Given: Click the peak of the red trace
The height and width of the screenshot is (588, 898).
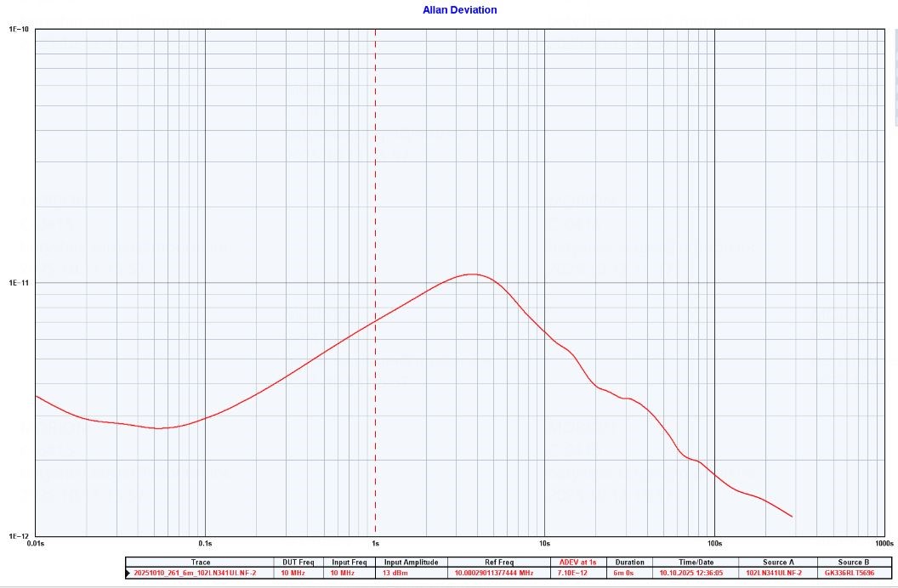Looking at the screenshot, I should (x=472, y=274).
